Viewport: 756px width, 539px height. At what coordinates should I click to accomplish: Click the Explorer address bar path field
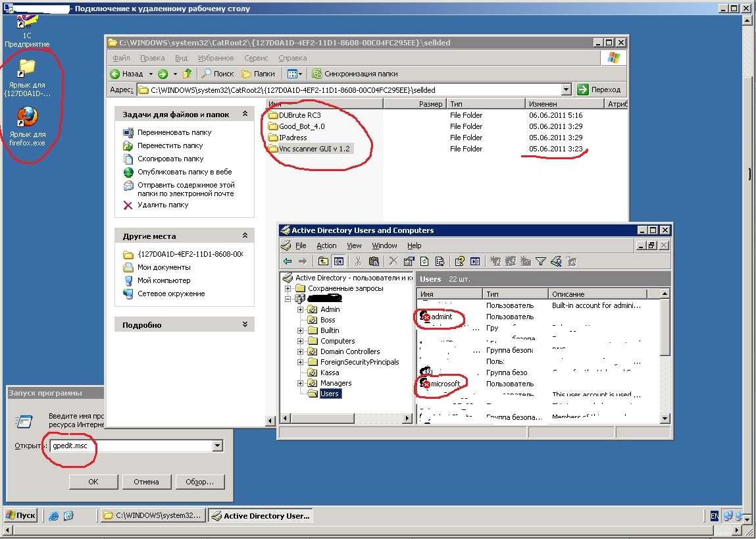[349, 90]
